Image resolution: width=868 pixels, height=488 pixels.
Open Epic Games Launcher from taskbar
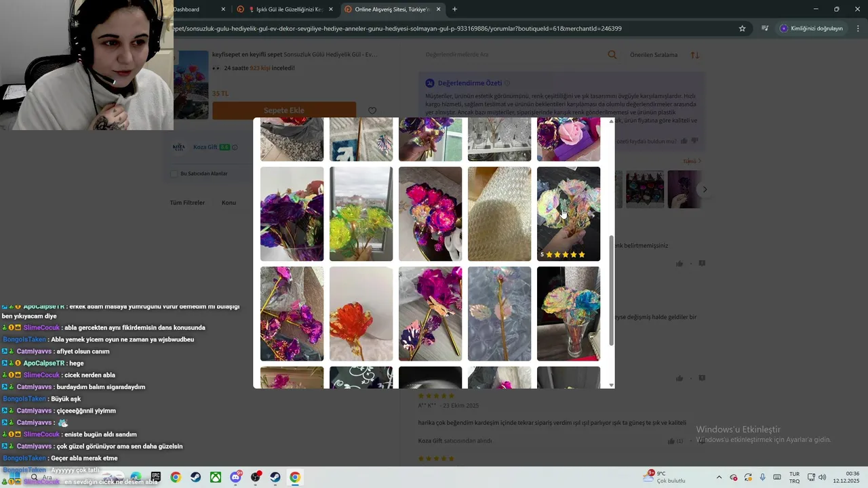[x=156, y=477]
